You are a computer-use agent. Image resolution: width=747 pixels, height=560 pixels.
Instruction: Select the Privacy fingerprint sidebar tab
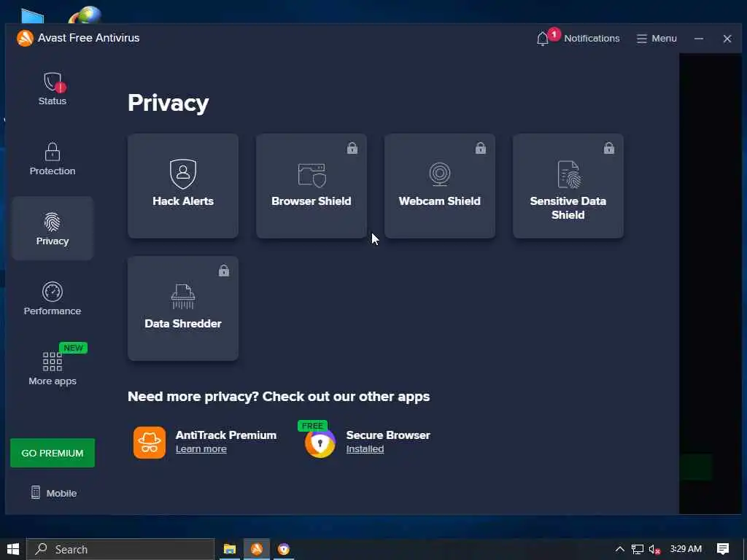(53, 228)
